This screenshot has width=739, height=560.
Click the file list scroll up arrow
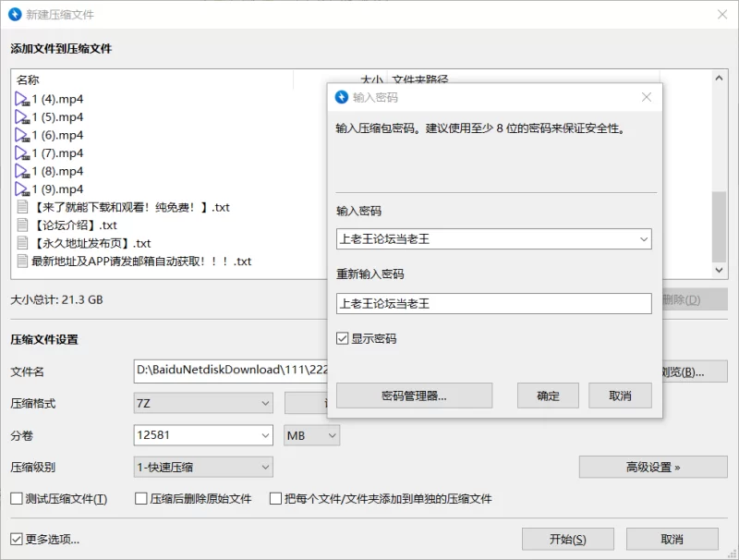[719, 79]
